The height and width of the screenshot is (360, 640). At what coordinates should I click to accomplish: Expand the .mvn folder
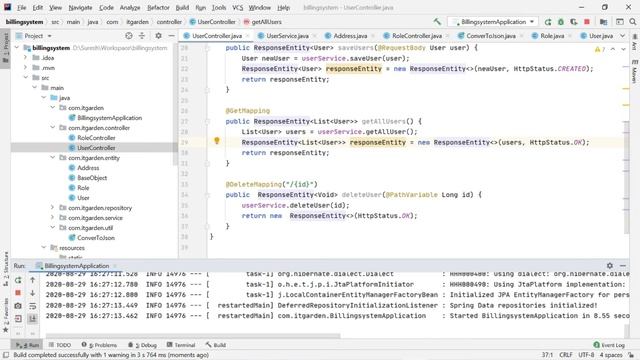tap(26, 68)
